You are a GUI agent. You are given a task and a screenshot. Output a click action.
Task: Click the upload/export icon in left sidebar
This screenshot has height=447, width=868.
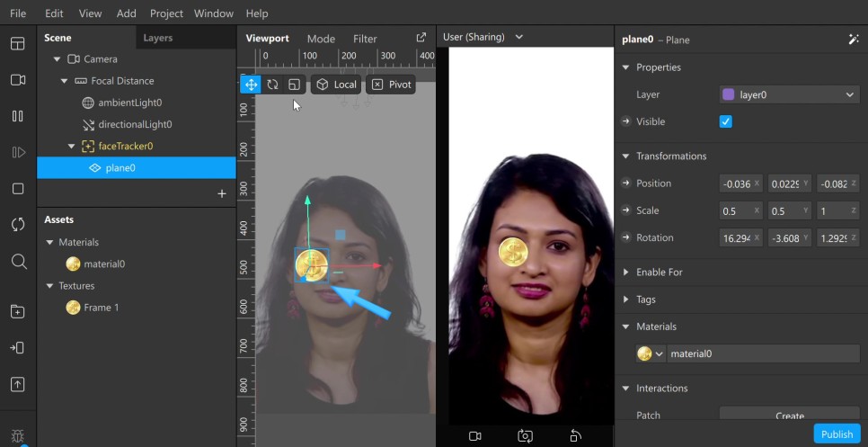pyautogui.click(x=18, y=384)
